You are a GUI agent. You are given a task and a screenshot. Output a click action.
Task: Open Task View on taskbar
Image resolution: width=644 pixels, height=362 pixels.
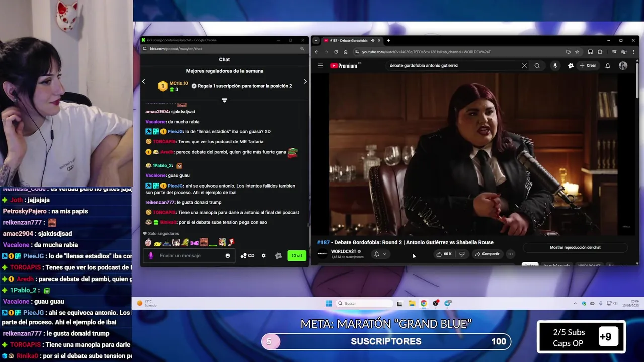(399, 303)
